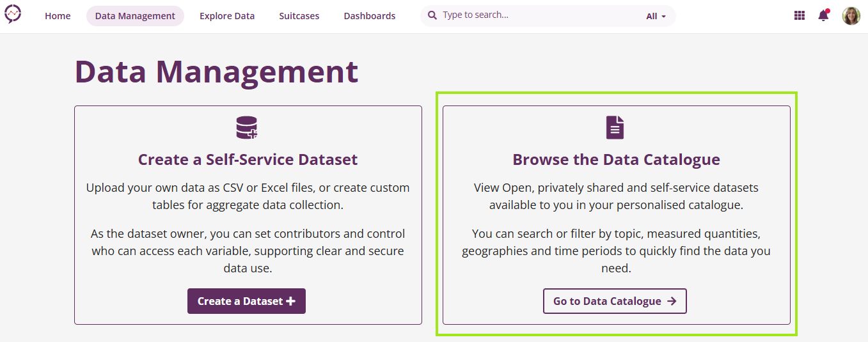
Task: Click the document icon in the Data Catalogue card
Action: [615, 128]
